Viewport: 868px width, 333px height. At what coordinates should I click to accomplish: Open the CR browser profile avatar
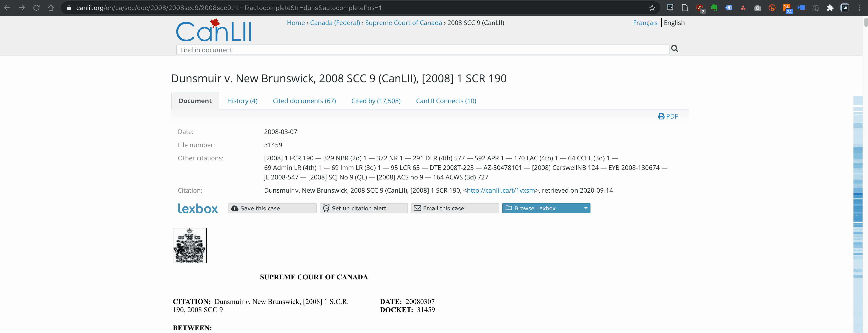pyautogui.click(x=845, y=7)
